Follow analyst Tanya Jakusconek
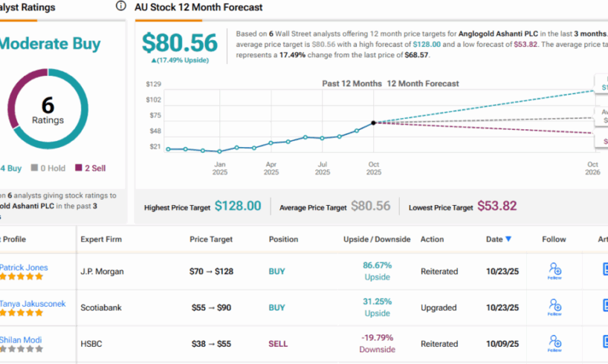 pyautogui.click(x=554, y=306)
